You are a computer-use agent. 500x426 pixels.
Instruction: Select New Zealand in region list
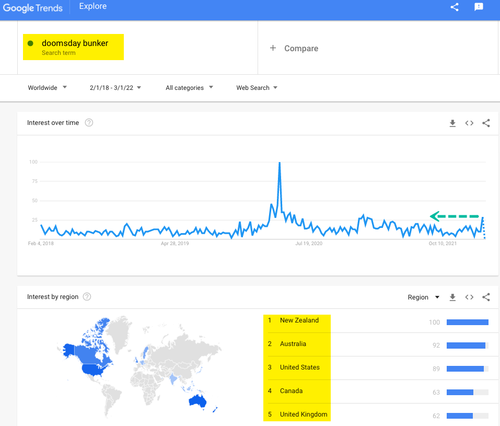coord(299,320)
